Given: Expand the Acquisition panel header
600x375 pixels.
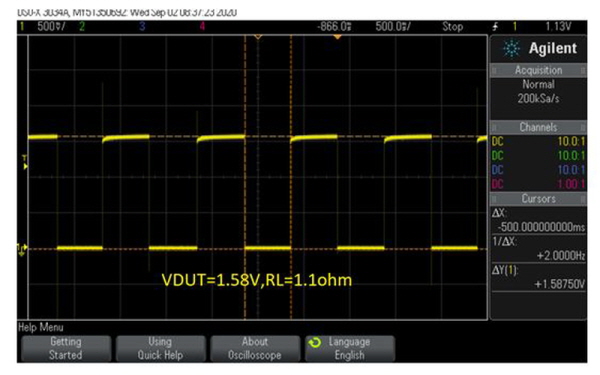Looking at the screenshot, I should coord(538,70).
